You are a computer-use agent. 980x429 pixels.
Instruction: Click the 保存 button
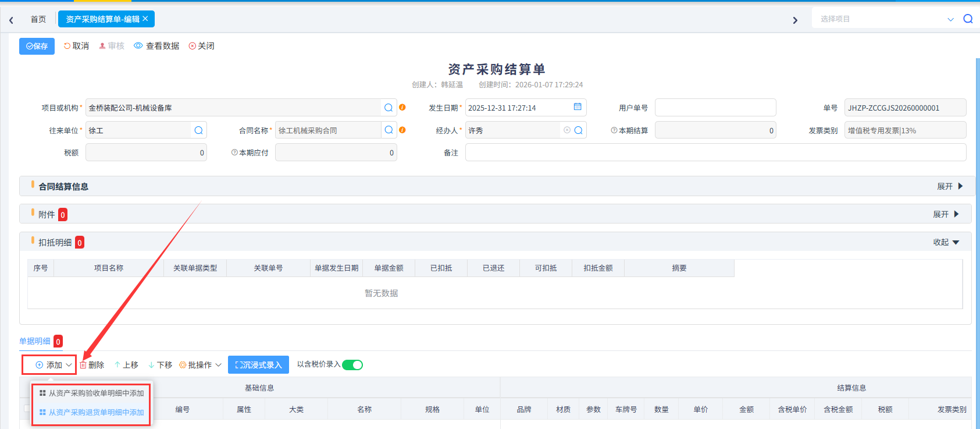coord(37,46)
